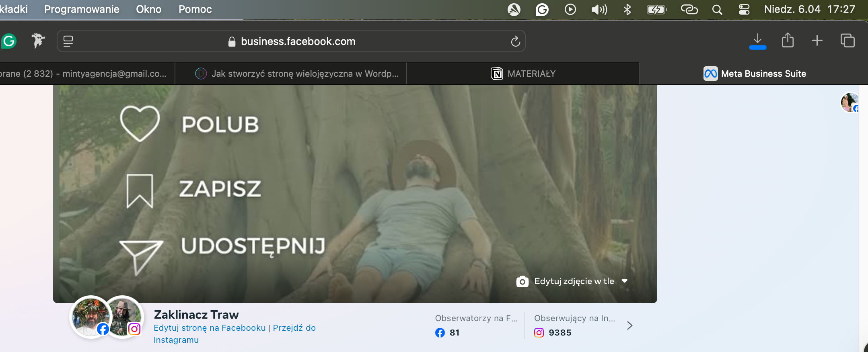Image resolution: width=868 pixels, height=352 pixels.
Task: Click the Safari downloads icon
Action: click(x=757, y=41)
